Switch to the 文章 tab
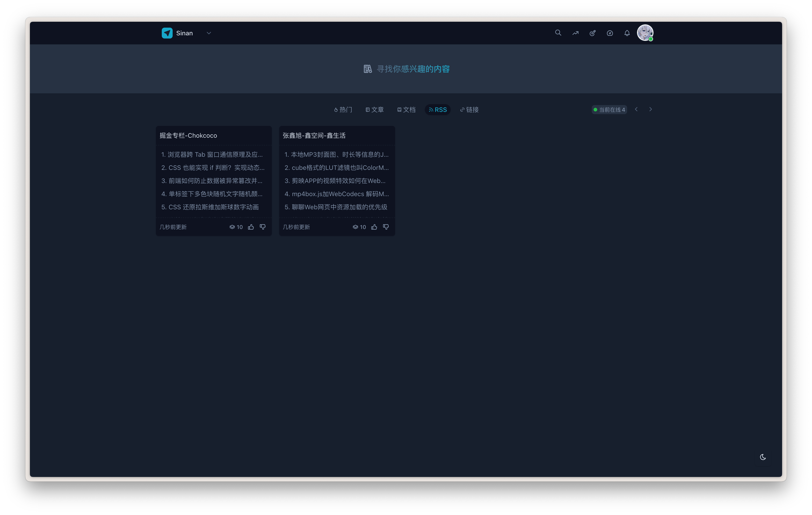Screen dimensions: 812x515 [375, 110]
